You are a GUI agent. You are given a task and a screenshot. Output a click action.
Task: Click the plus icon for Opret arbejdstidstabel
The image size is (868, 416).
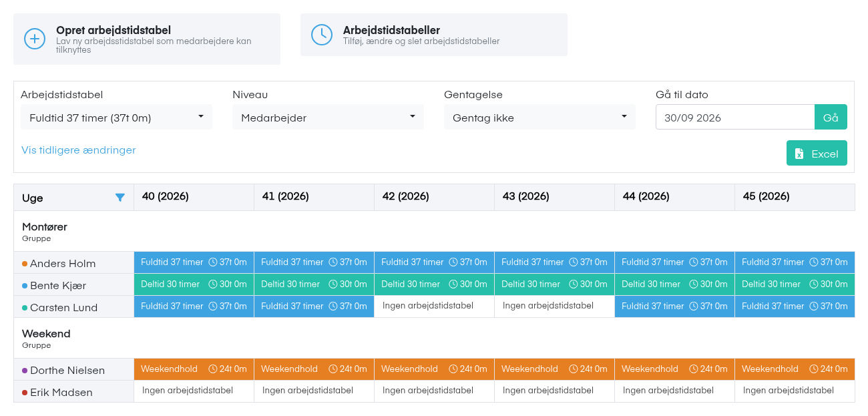pos(35,39)
